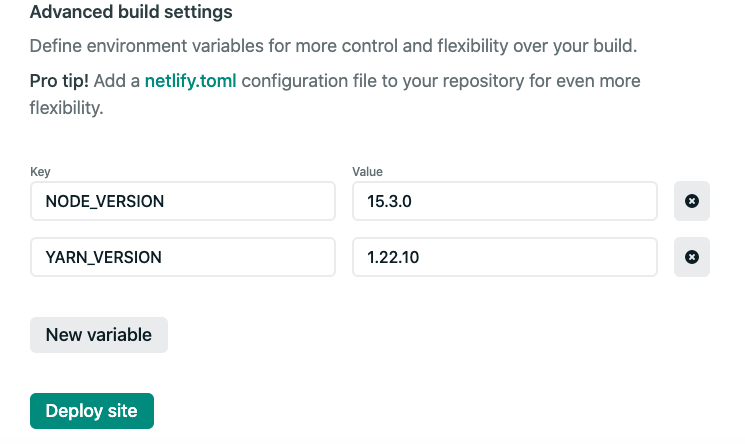This screenshot has width=745, height=444.
Task: Click the 'Define environment variables' description
Action: click(x=333, y=47)
